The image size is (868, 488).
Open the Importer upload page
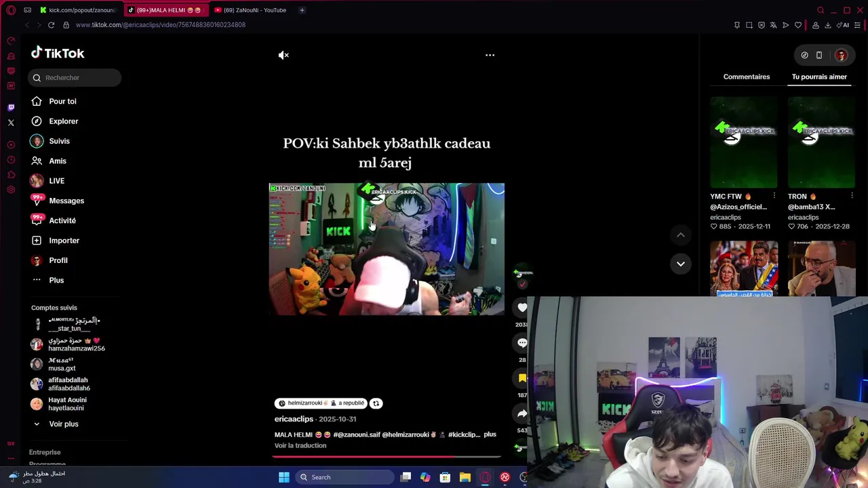coord(64,241)
